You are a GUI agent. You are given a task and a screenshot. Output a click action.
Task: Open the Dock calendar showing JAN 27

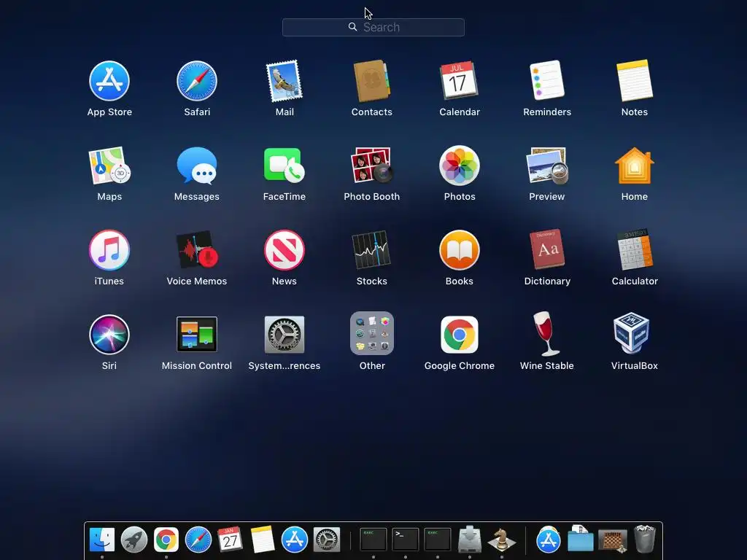coord(230,540)
